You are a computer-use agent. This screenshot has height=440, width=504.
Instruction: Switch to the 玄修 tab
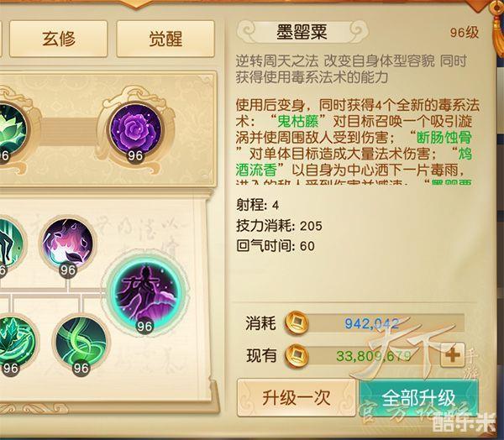pos(59,39)
